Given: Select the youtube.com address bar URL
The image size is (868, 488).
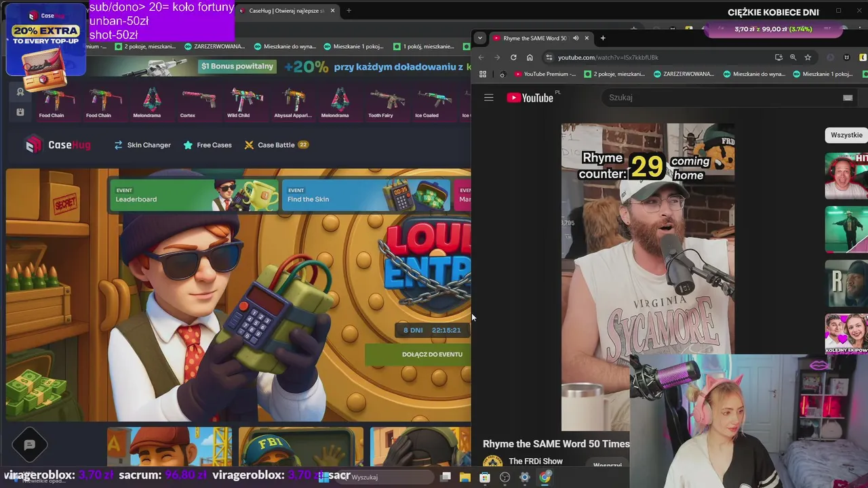Looking at the screenshot, I should (x=608, y=58).
